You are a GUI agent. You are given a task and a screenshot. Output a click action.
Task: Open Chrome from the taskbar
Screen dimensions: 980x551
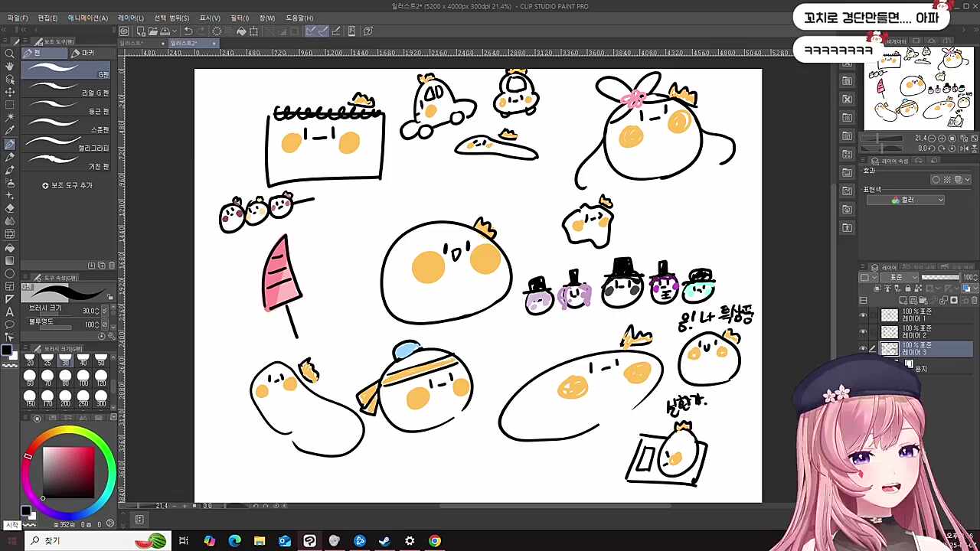click(x=435, y=541)
